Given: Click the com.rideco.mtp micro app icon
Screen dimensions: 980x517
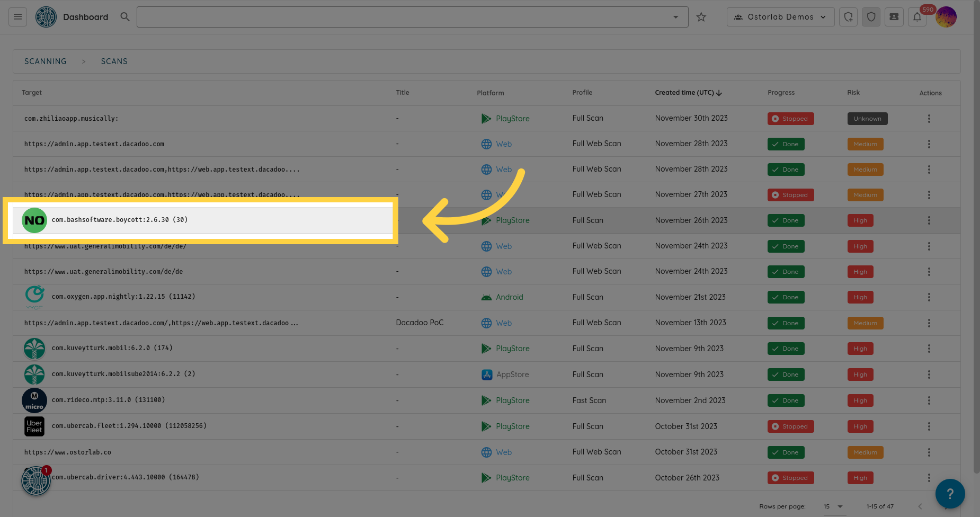Looking at the screenshot, I should coord(34,400).
